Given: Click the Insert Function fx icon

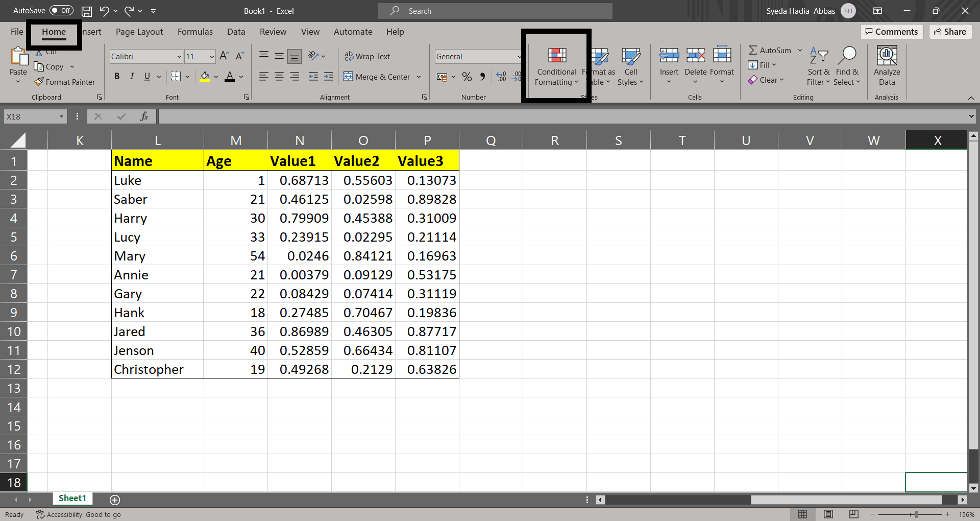Looking at the screenshot, I should 144,116.
